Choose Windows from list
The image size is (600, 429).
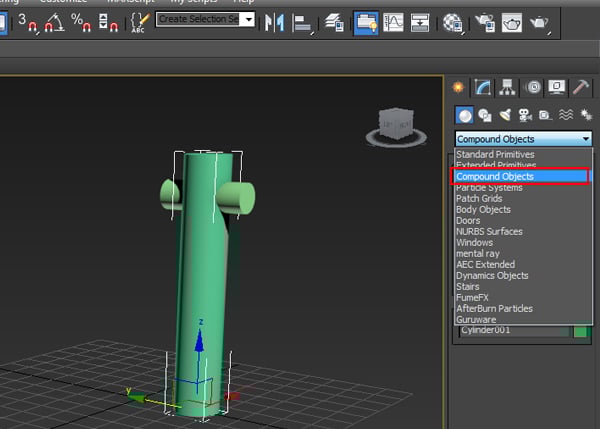click(523, 243)
